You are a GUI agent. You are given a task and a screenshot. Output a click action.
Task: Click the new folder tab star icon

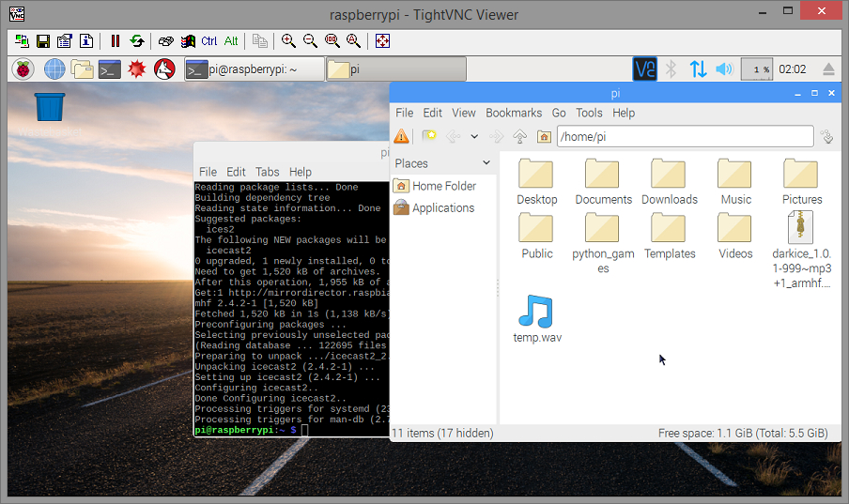pyautogui.click(x=429, y=136)
